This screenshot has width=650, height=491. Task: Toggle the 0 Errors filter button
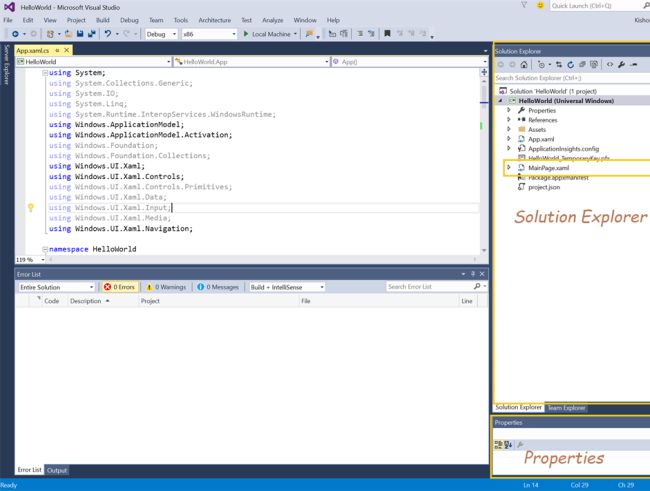(119, 287)
